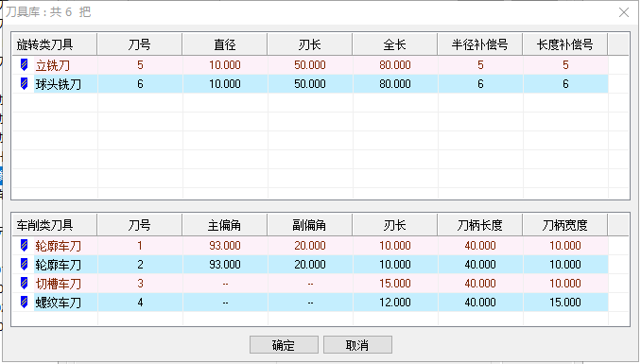Click the 刃长 header in turning tools table
This screenshot has height=364, width=641.
coord(394,225)
